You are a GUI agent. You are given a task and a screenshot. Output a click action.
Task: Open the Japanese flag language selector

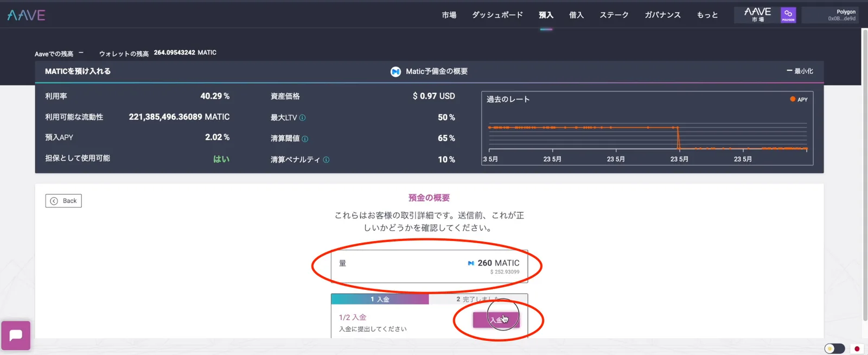pos(857,348)
